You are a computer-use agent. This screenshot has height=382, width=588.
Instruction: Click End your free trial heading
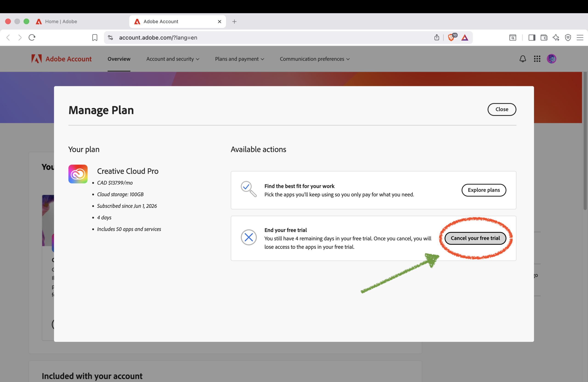click(285, 230)
